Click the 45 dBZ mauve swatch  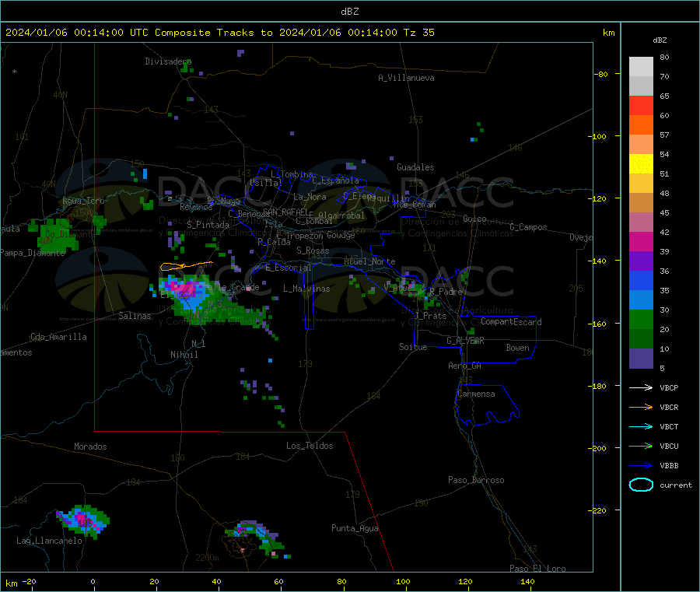(x=641, y=222)
